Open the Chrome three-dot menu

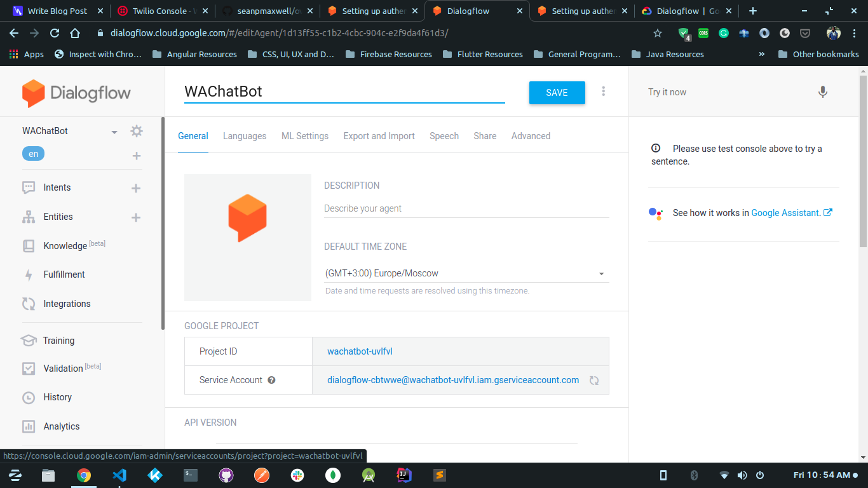pos(853,33)
